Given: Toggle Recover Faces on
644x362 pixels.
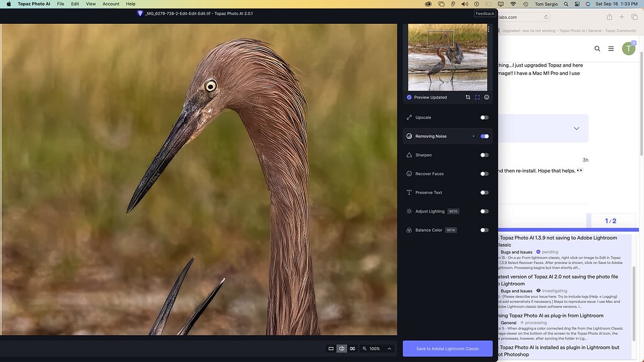Looking at the screenshot, I should click(484, 174).
